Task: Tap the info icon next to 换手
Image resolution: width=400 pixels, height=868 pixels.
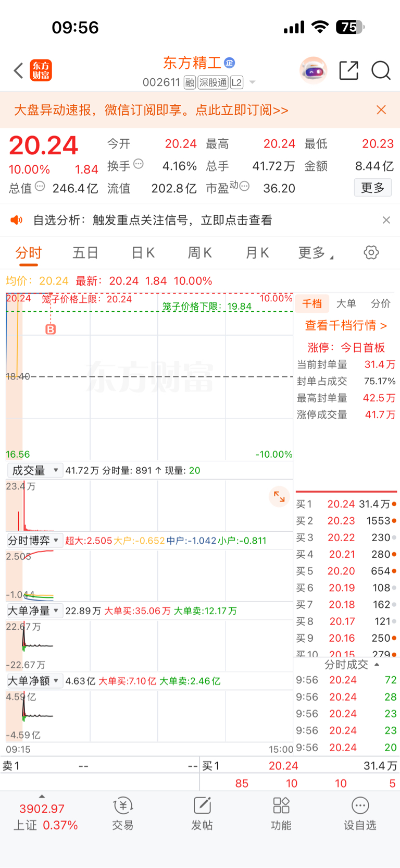Action: tap(139, 164)
